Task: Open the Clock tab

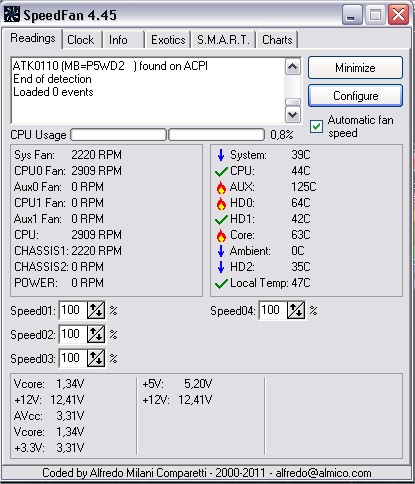Action: tap(81, 40)
